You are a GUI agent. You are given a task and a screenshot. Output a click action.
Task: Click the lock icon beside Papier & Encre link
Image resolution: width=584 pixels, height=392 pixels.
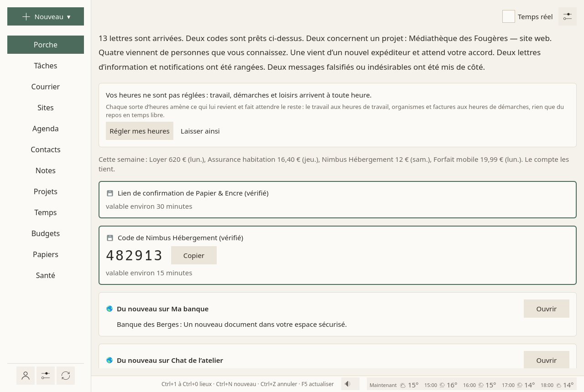coord(110,193)
